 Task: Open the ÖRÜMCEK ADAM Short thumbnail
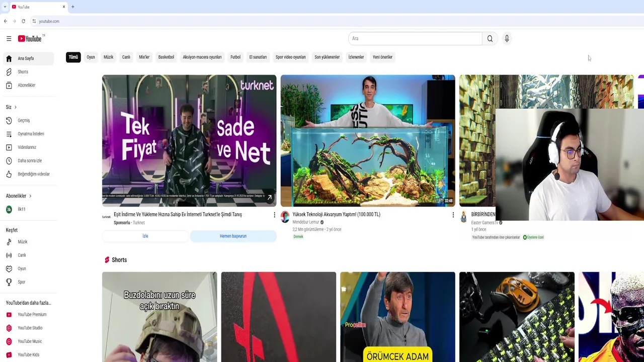(397, 317)
